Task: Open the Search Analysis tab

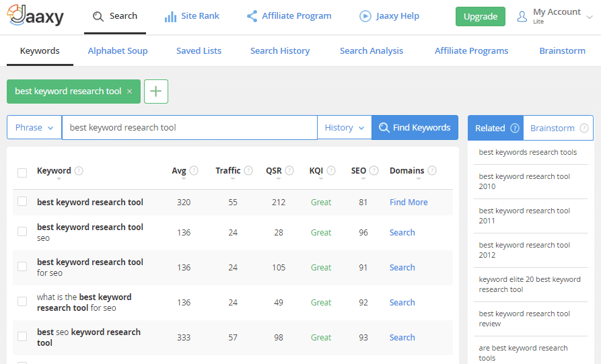Action: click(x=372, y=51)
